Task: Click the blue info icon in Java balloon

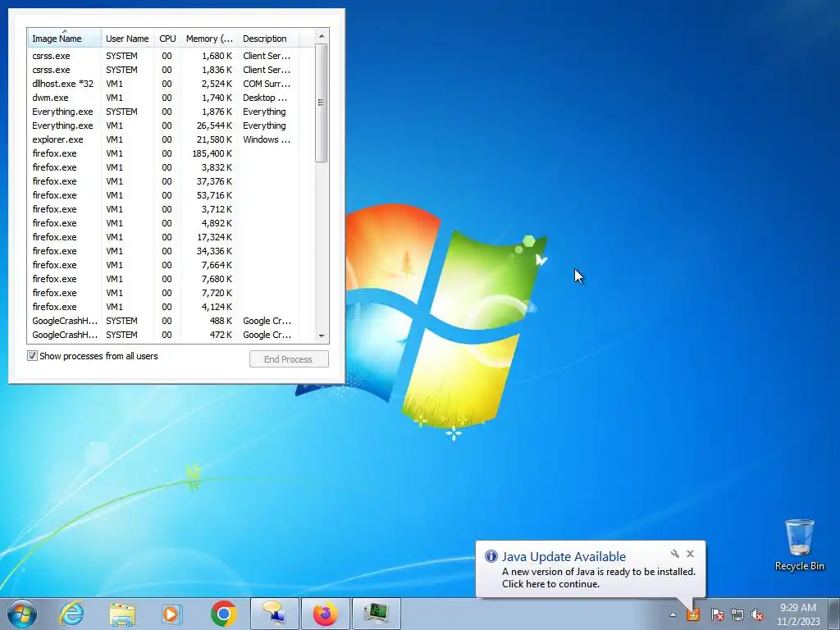Action: click(x=491, y=556)
